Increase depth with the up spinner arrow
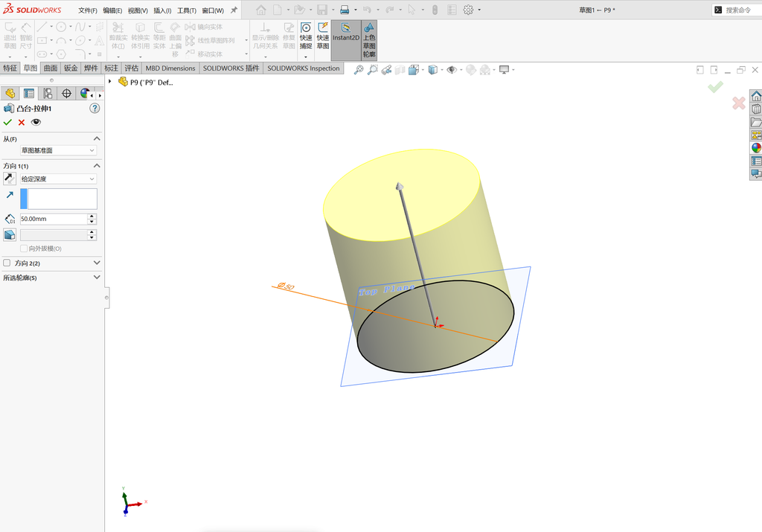The image size is (762, 532). point(92,217)
